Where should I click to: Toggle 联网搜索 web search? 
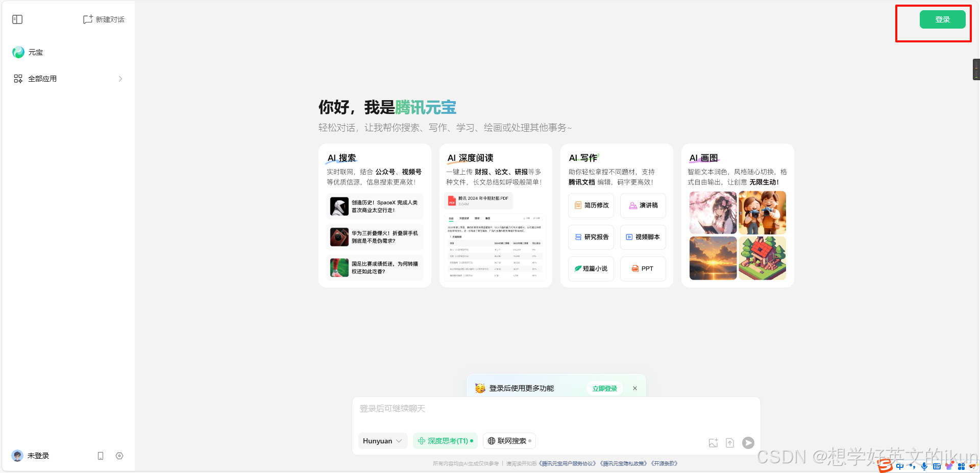[509, 441]
